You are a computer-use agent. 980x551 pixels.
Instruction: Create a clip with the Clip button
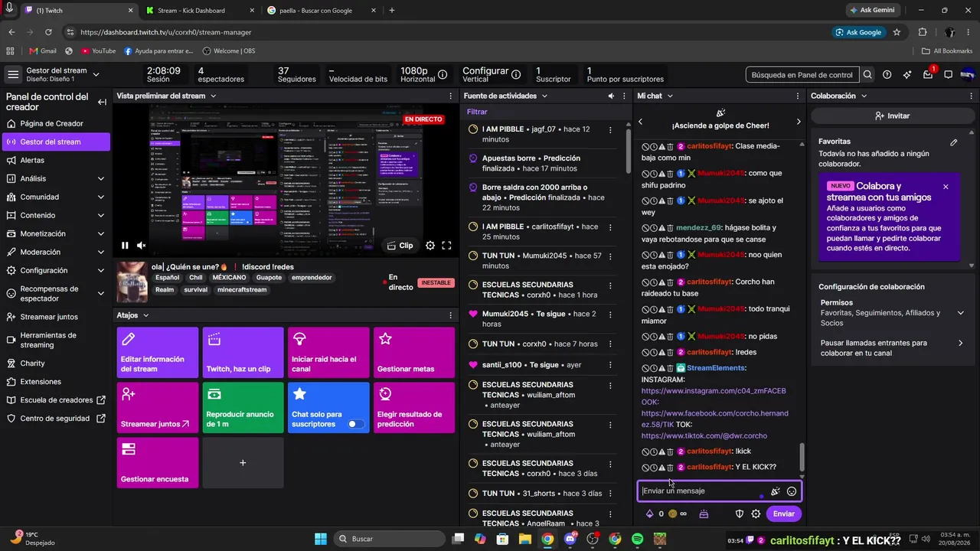400,246
